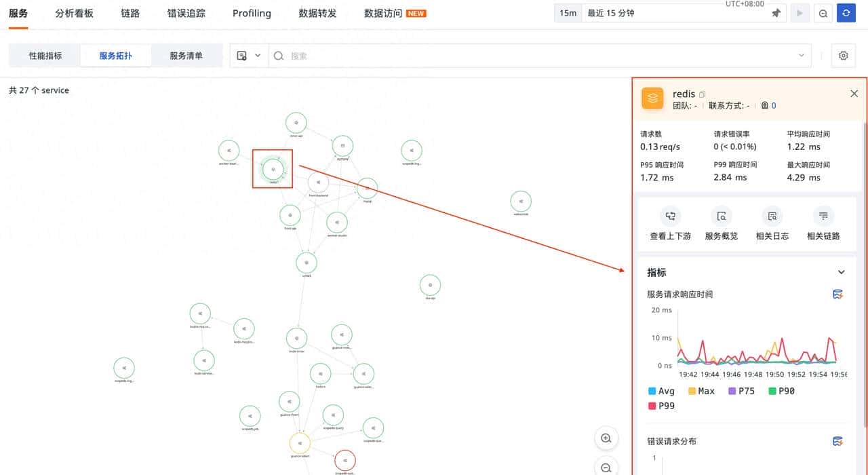Viewport: 868px width, 475px height.
Task: Click export icon of 服务请求响应时间 chart
Action: tap(838, 294)
